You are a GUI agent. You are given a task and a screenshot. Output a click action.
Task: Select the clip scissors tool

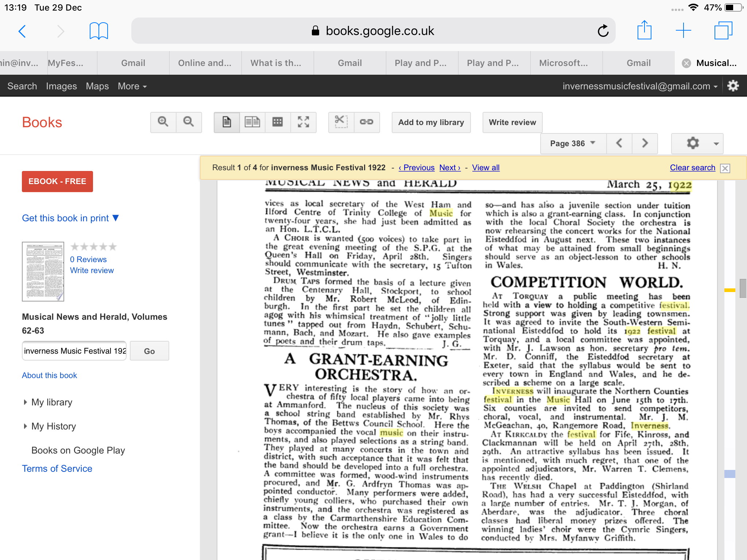tap(341, 122)
